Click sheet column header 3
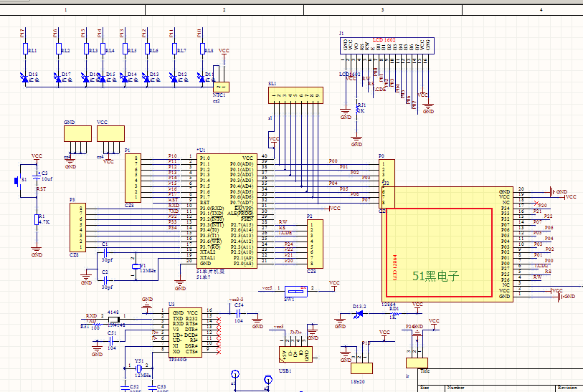 click(383, 10)
